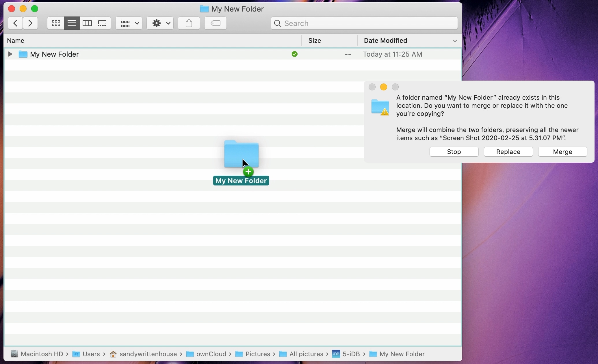The image size is (598, 364).
Task: Click the settings gear icon
Action: pos(156,23)
